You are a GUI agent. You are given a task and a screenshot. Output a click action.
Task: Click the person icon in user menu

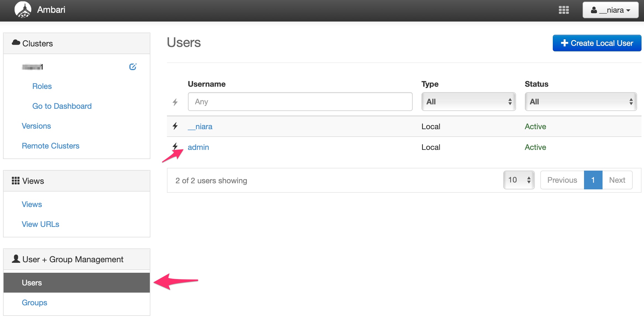tap(594, 10)
